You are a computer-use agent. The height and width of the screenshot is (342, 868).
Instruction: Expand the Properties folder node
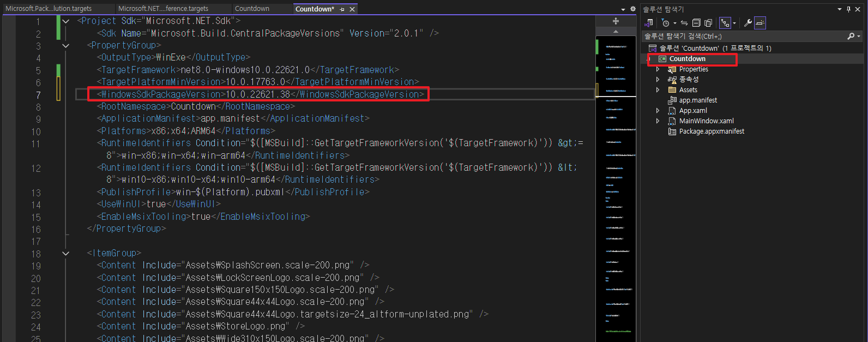point(658,69)
